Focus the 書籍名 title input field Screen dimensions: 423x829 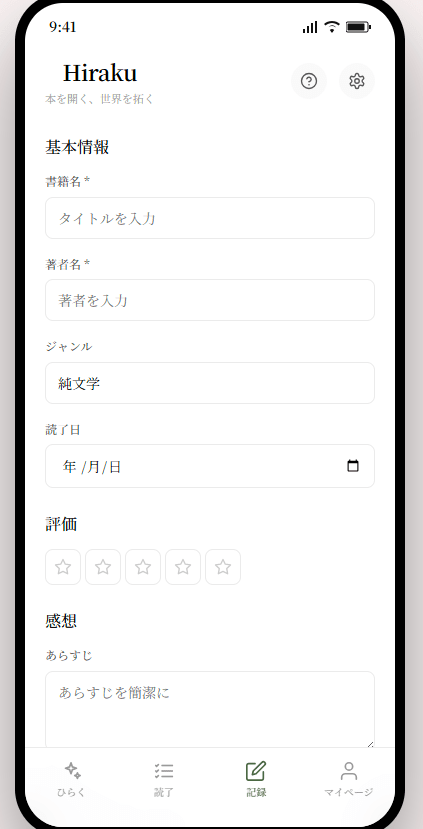pos(210,218)
